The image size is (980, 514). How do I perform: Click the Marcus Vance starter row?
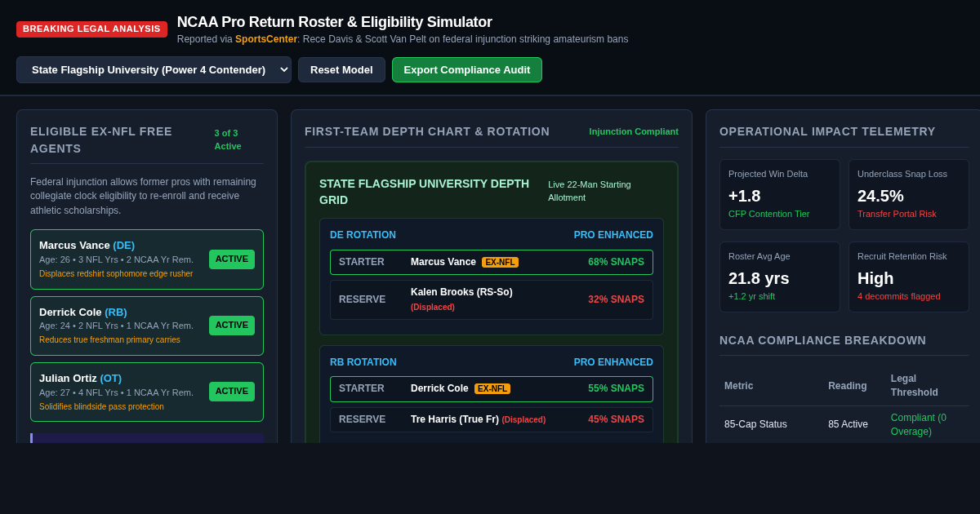tap(492, 262)
